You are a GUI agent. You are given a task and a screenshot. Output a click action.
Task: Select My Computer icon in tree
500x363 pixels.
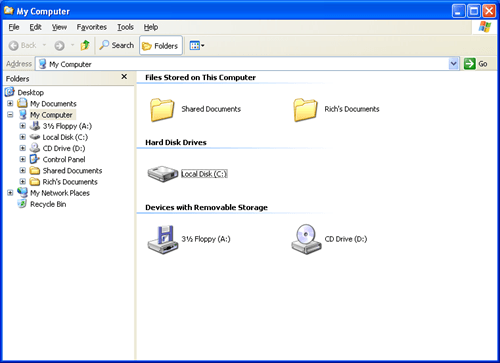23,114
